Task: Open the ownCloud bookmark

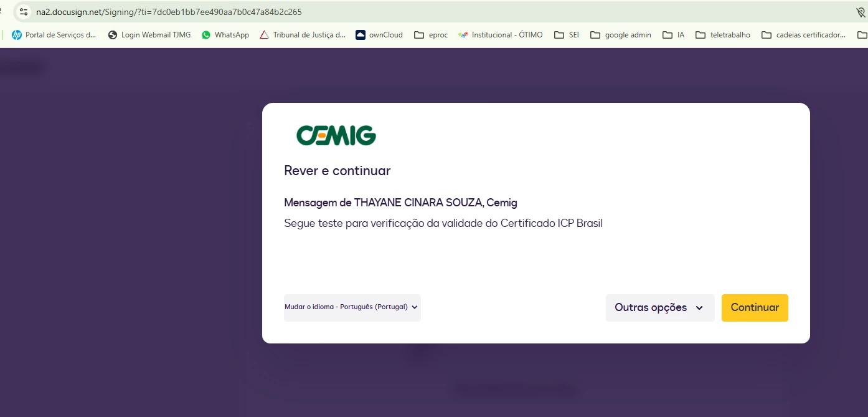Action: click(379, 35)
